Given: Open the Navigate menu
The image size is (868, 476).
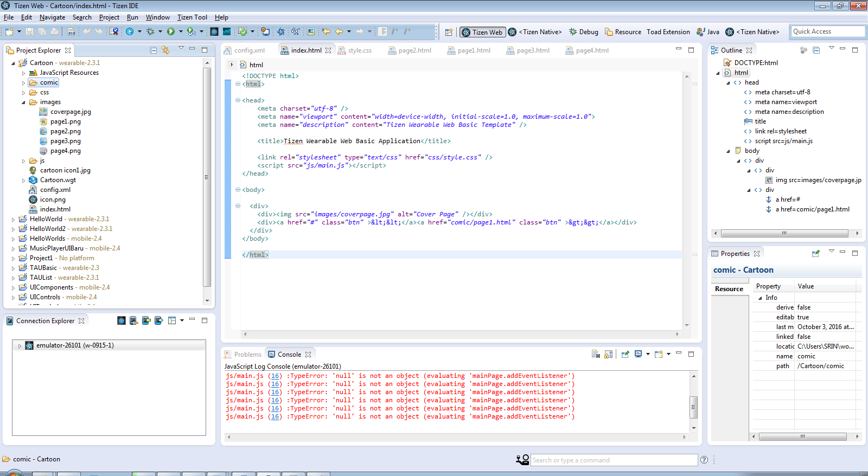Looking at the screenshot, I should pyautogui.click(x=52, y=17).
